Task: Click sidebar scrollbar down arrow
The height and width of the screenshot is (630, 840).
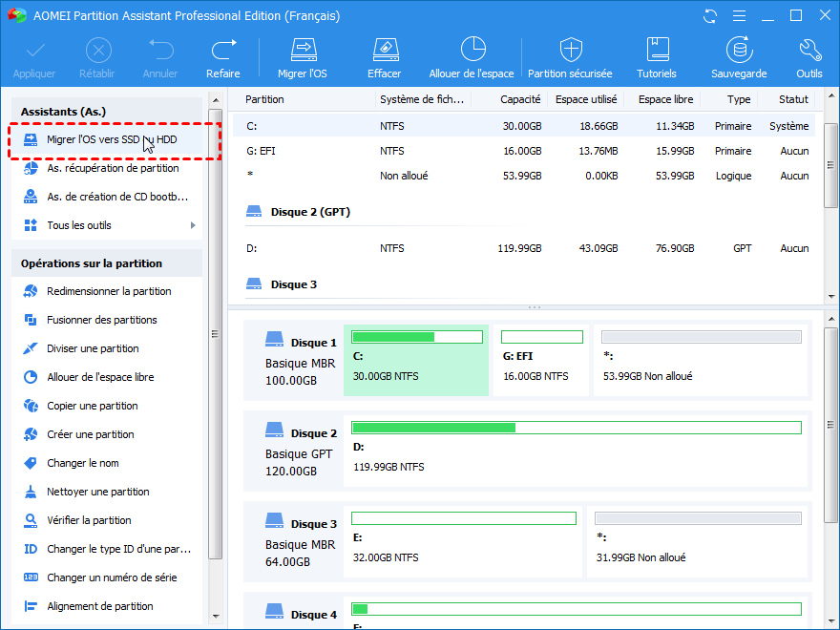Action: 216,616
